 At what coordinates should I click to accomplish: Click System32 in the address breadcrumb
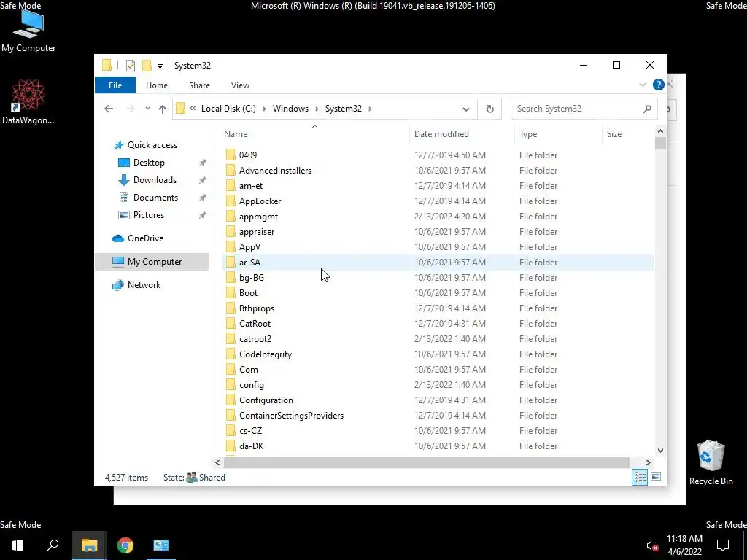(344, 109)
